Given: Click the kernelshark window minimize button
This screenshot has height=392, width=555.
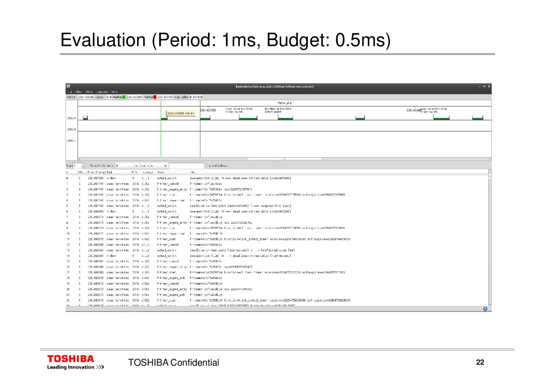Looking at the screenshot, I should tap(479, 86).
